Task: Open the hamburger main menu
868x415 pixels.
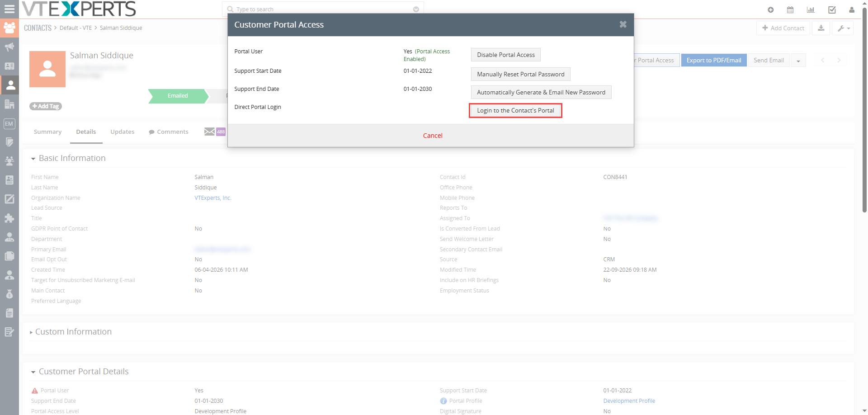Action: click(9, 9)
